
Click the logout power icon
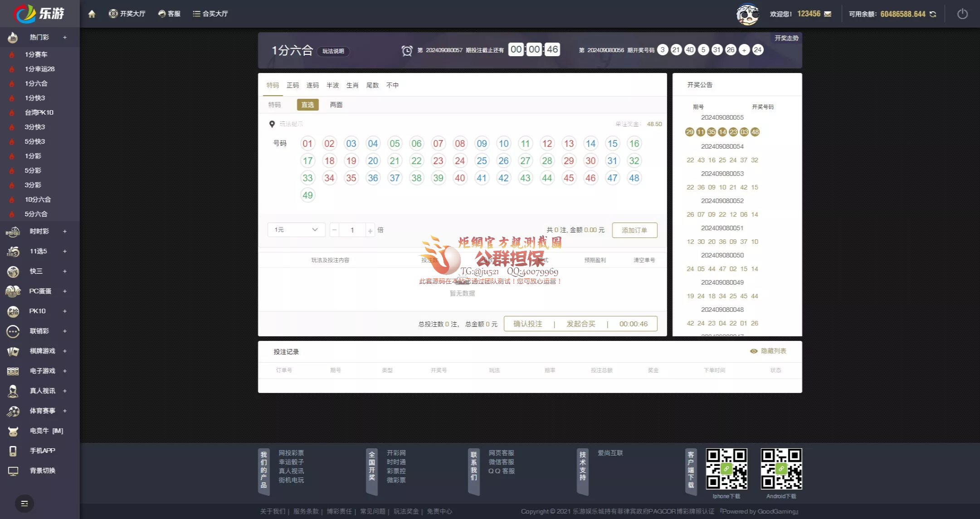962,14
